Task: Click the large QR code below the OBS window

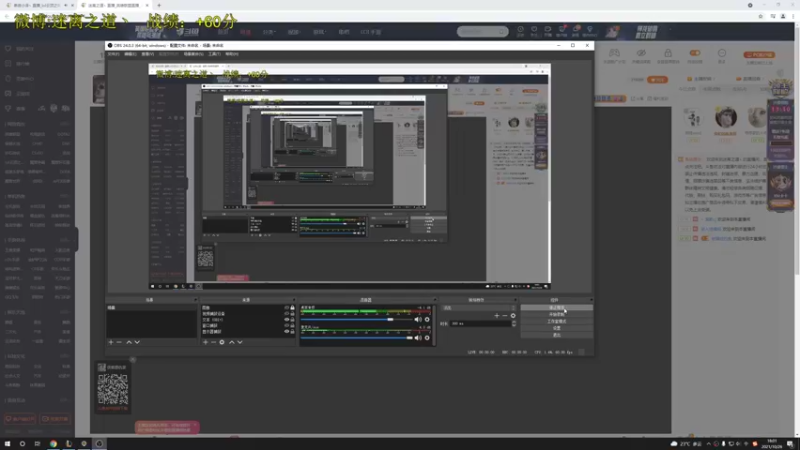Action: [113, 389]
